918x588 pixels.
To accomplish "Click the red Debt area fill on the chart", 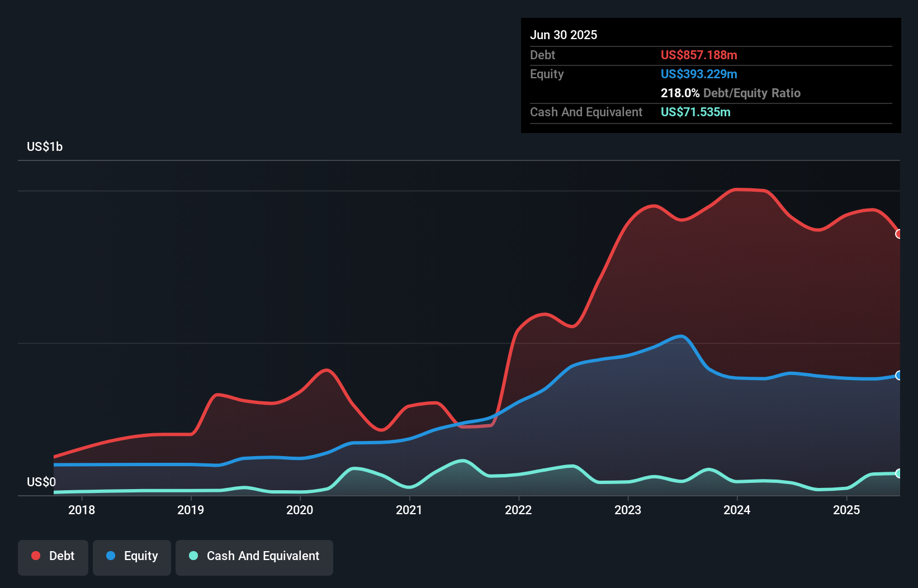I will pos(727,268).
